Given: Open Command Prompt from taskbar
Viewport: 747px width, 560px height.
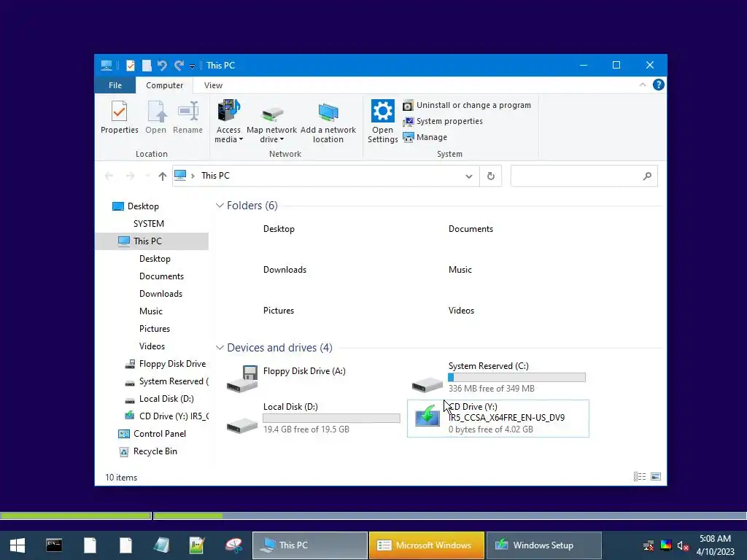Looking at the screenshot, I should pos(54,545).
